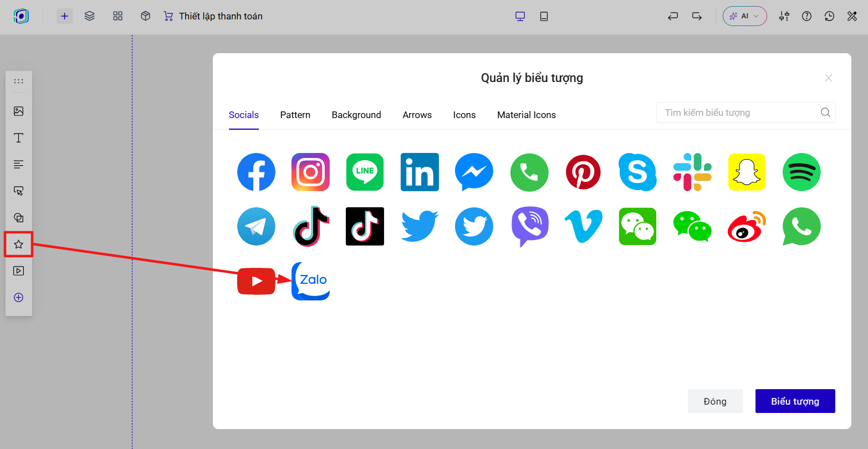
Task: Choose the Instagram icon
Action: click(x=310, y=172)
